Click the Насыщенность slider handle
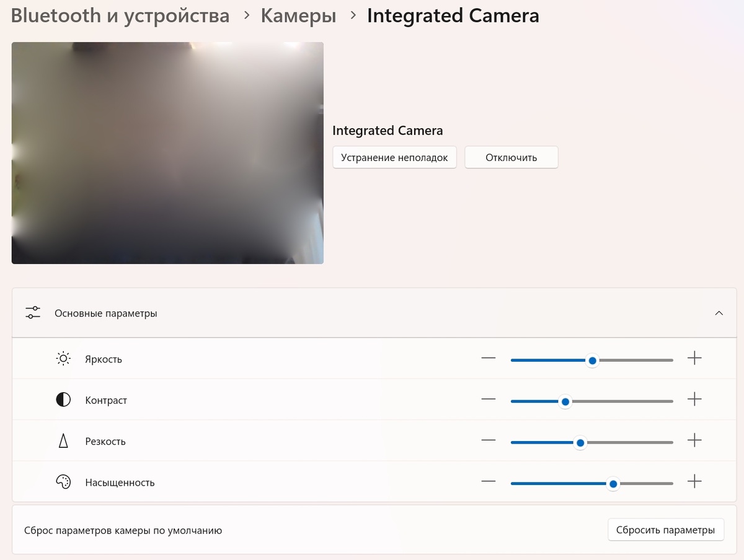 (x=613, y=484)
